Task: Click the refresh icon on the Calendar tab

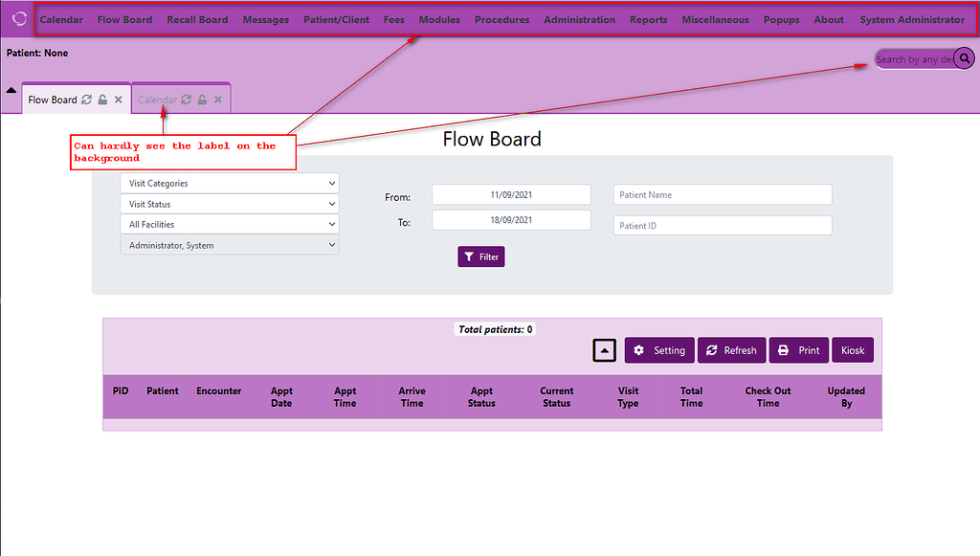Action: 186,98
